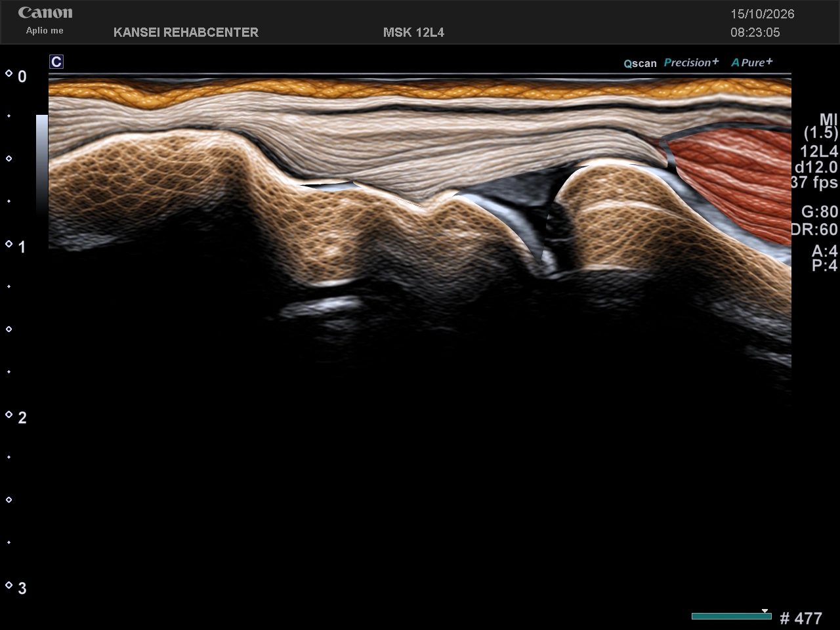Click the DR:60 dynamic range value
The image size is (840, 630).
click(x=814, y=229)
